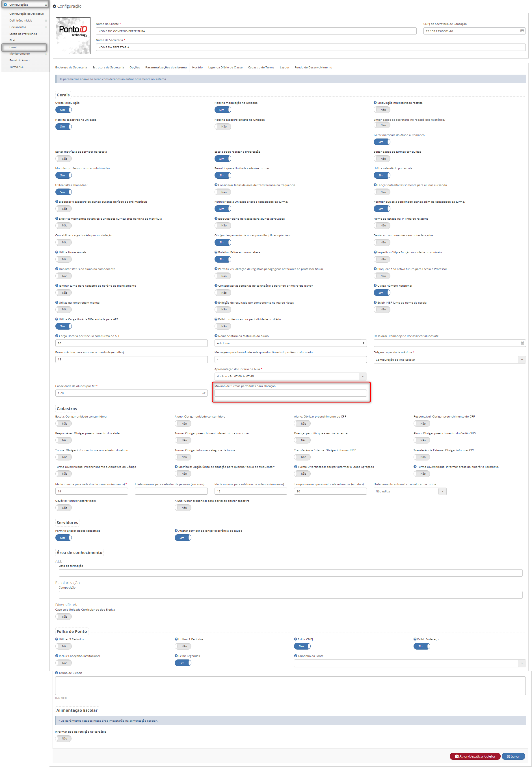This screenshot has height=768, width=532.
Task: Switch to the Horário tab
Action: 197,67
